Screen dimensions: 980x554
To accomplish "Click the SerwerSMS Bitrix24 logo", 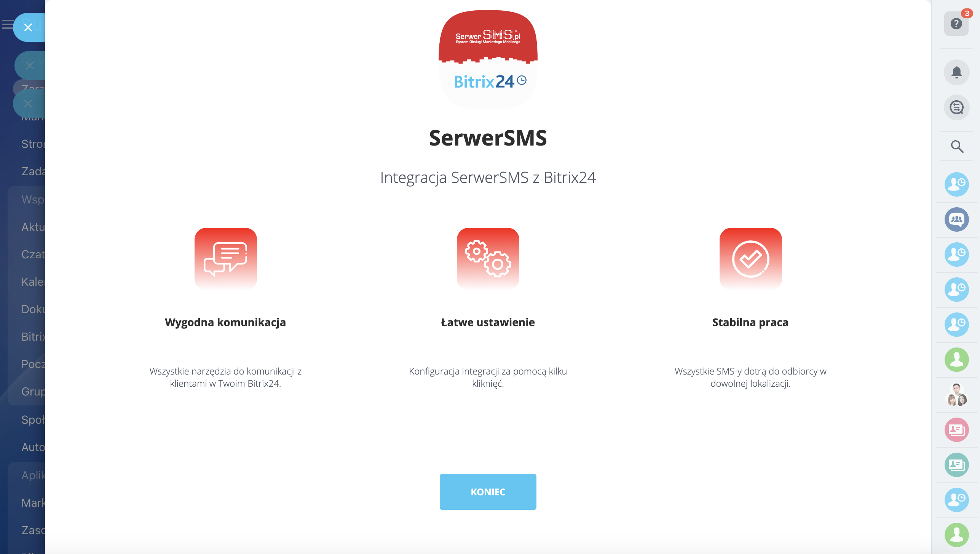I will coord(488,60).
